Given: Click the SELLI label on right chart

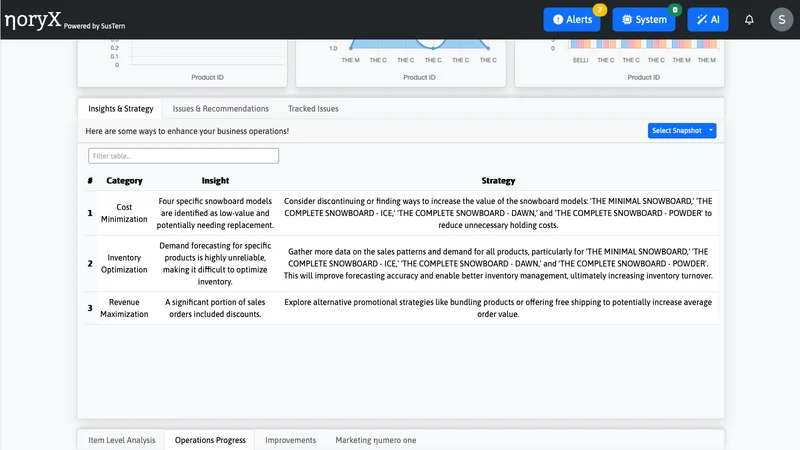Looking at the screenshot, I should tap(580, 60).
